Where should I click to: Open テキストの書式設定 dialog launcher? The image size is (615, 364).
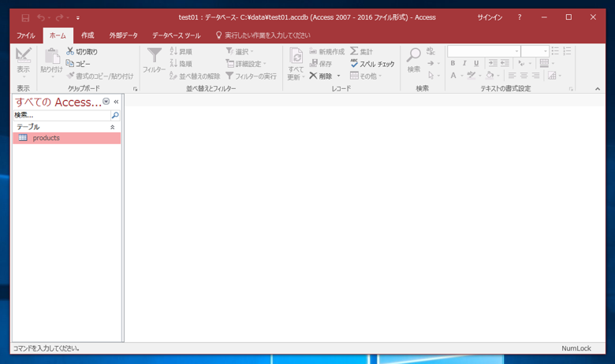(x=571, y=89)
